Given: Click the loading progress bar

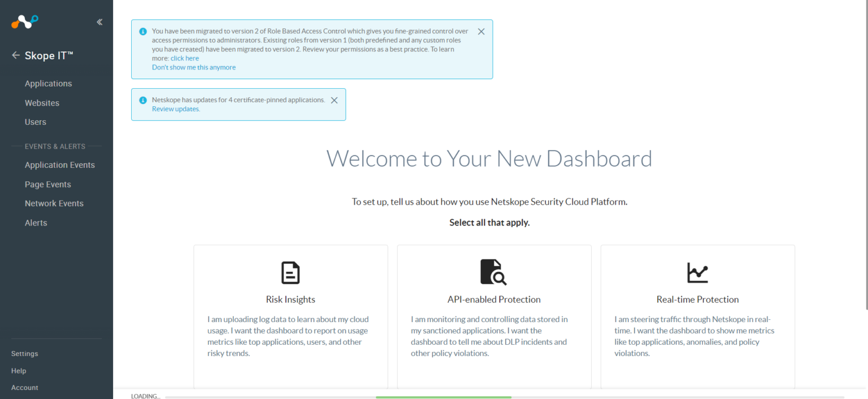Looking at the screenshot, I should (x=443, y=397).
